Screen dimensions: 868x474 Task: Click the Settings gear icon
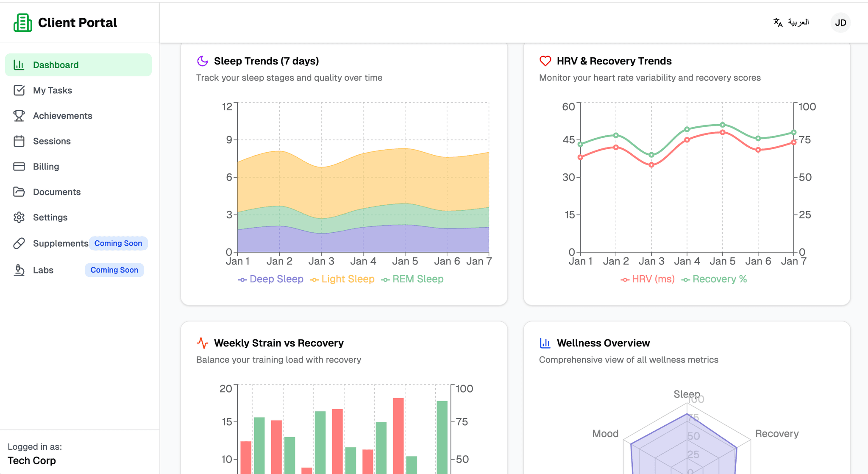pyautogui.click(x=19, y=217)
